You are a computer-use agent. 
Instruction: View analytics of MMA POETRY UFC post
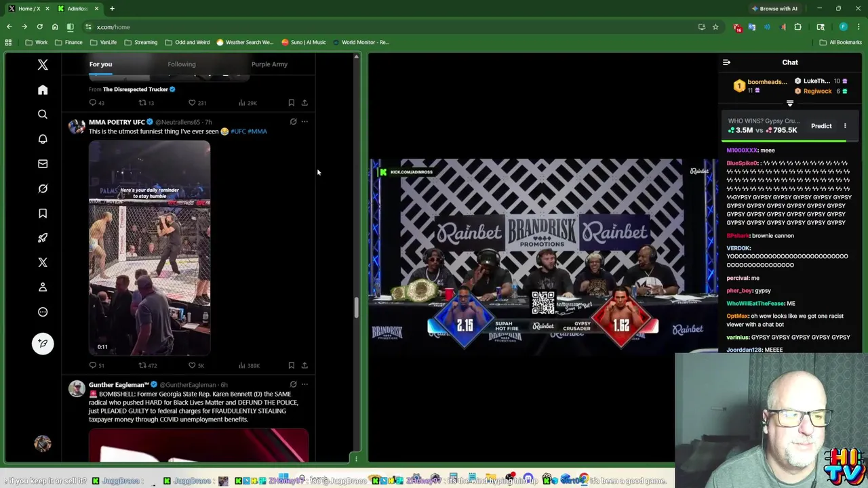point(242,365)
